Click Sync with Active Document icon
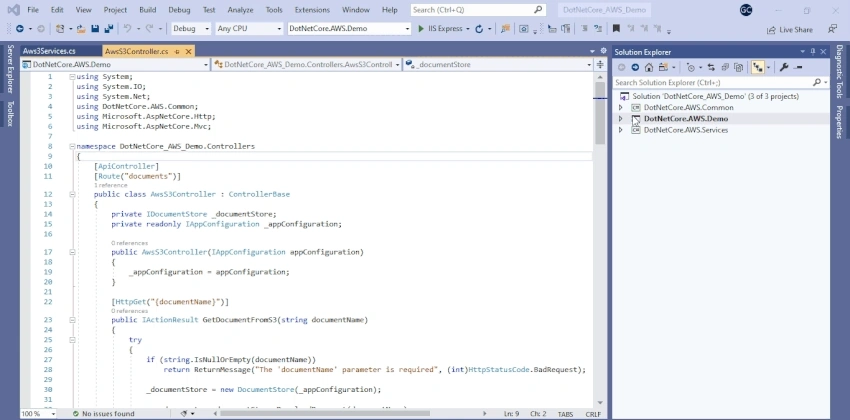 click(x=711, y=67)
